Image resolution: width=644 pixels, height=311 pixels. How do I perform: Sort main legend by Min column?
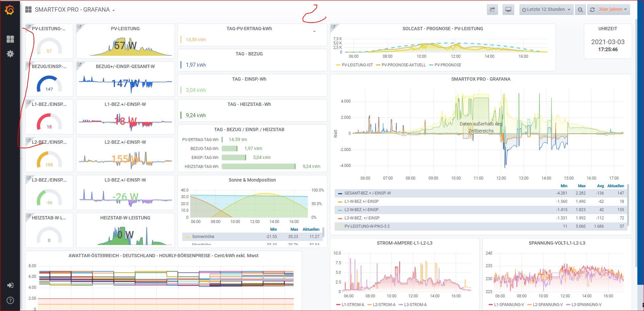564,186
